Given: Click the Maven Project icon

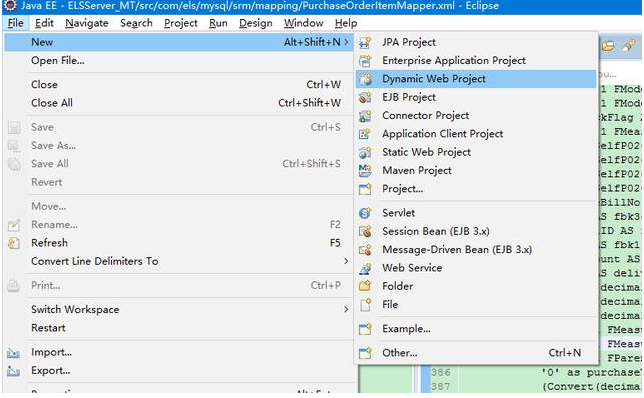Looking at the screenshot, I should point(365,170).
